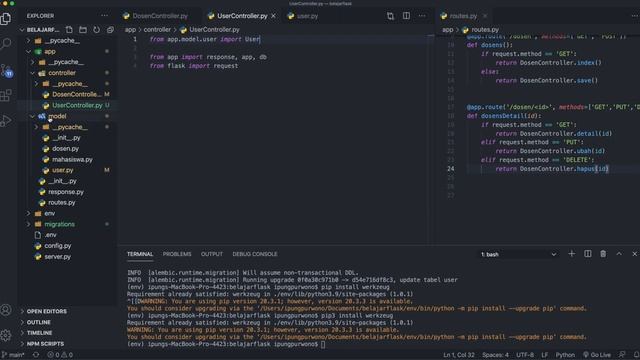Click Ln 1, Col 32 cursor position
Image resolution: width=640 pixels, height=360 pixels.
tap(459, 355)
